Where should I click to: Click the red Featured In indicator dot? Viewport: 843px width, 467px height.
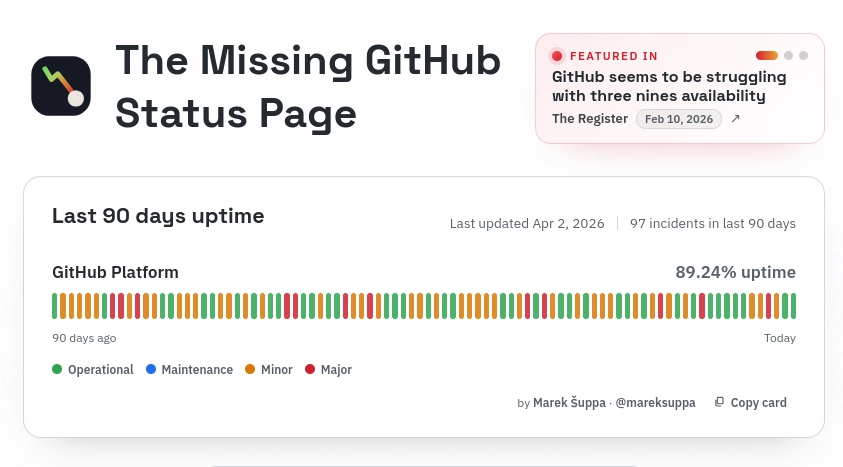point(557,56)
